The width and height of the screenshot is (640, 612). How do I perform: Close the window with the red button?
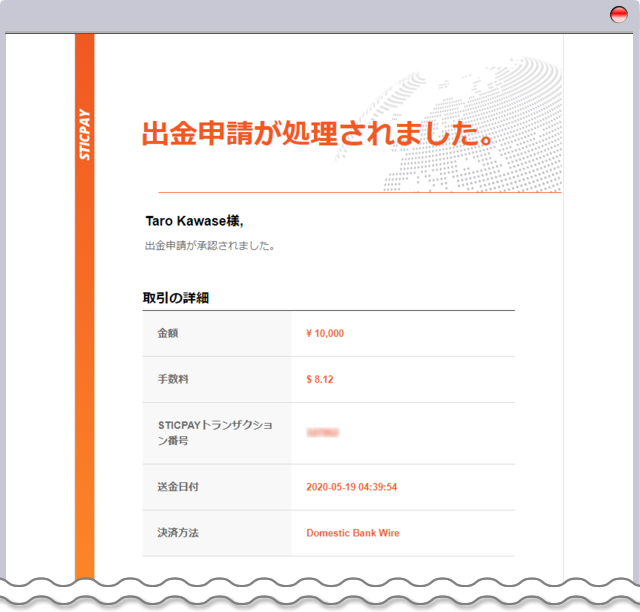(618, 15)
